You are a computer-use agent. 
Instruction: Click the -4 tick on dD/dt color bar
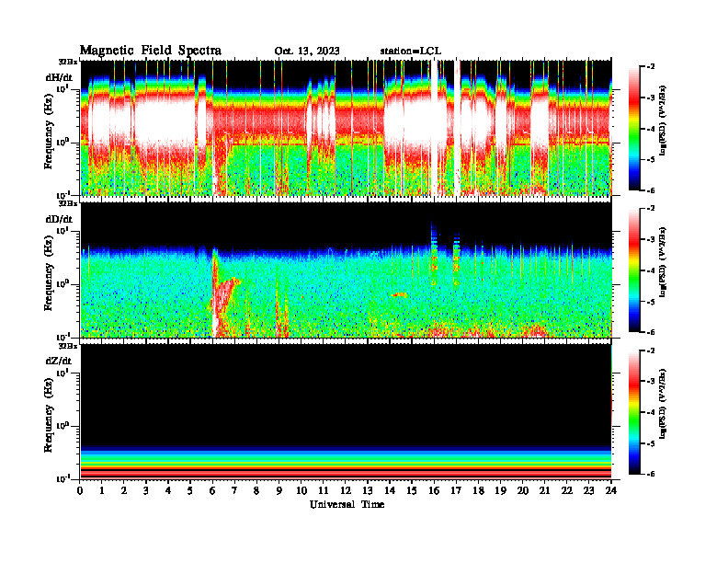[x=651, y=270]
